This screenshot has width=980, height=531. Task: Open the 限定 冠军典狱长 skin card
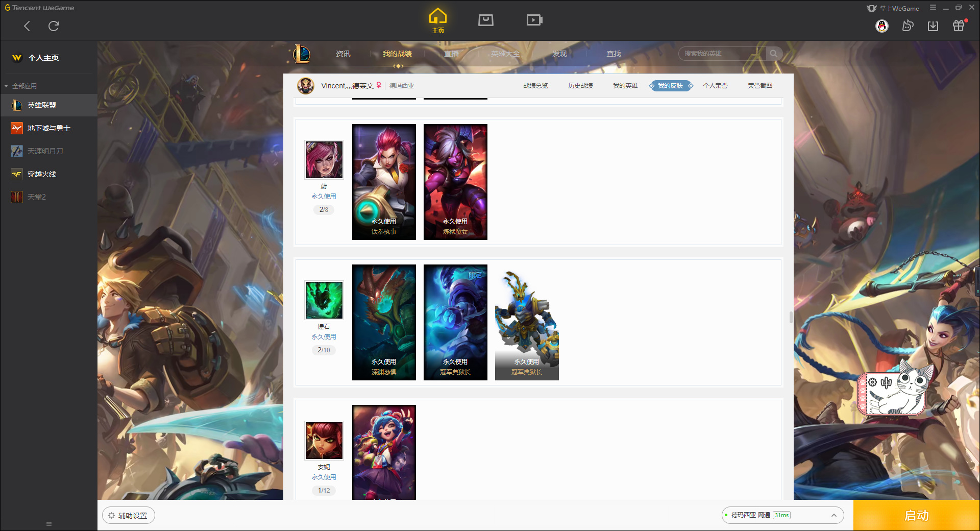455,322
